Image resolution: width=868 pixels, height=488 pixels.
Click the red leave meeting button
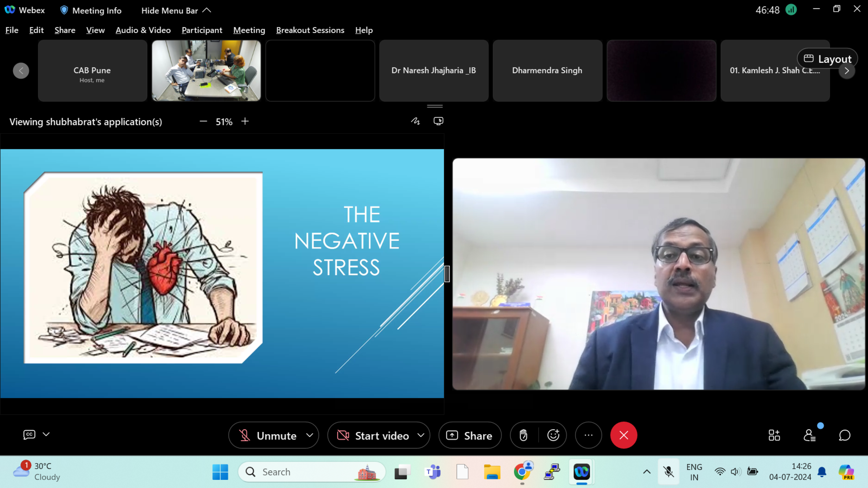tap(623, 435)
